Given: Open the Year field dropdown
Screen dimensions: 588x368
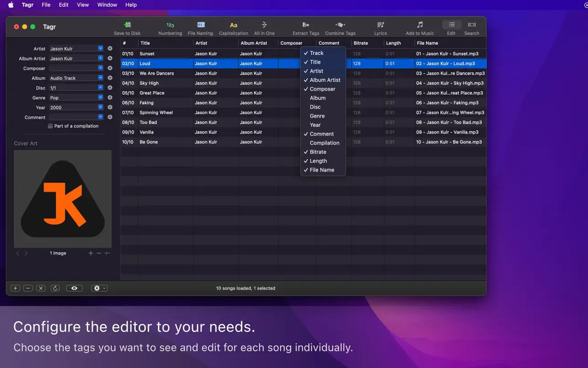Looking at the screenshot, I should [x=101, y=108].
